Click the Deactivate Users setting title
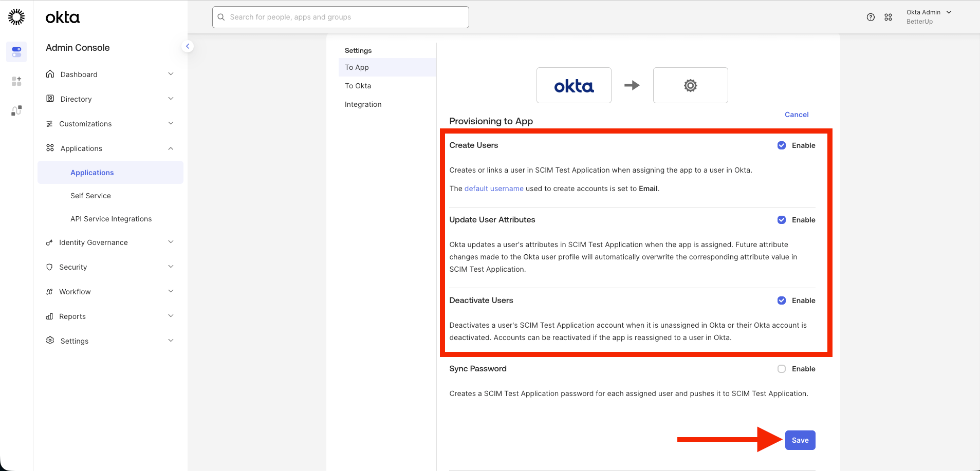The image size is (980, 471). (481, 300)
